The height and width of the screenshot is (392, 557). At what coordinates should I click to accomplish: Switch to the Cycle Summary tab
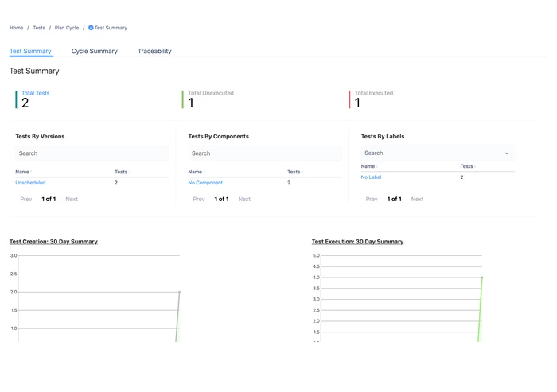94,51
